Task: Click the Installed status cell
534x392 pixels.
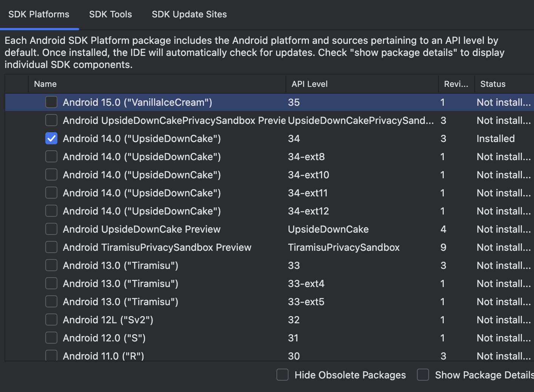Action: (x=495, y=139)
